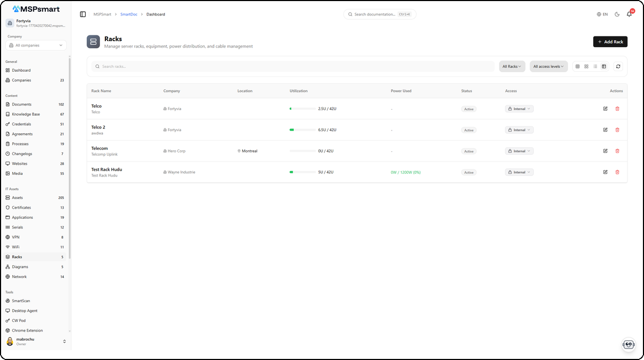Open SmartDoc from the breadcrumb
This screenshot has width=644, height=360.
(128, 14)
